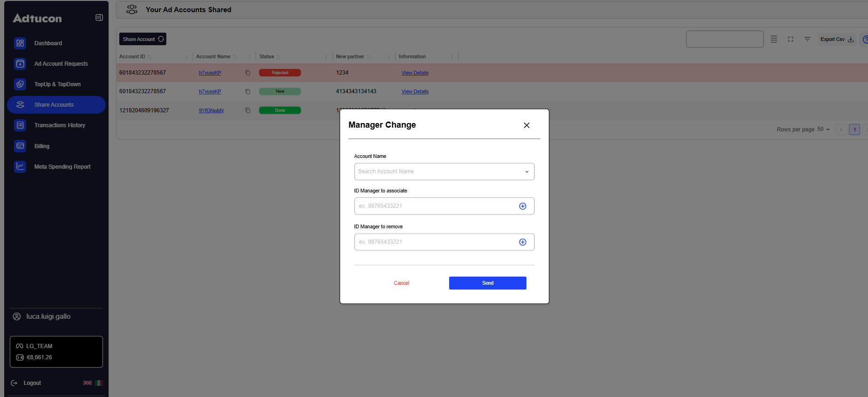Switch language to English flag

click(x=87, y=383)
